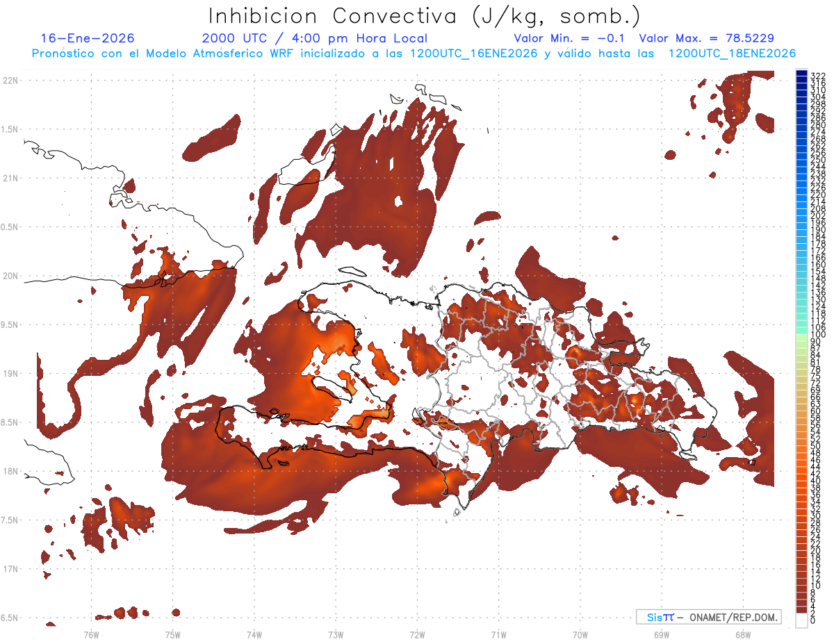Click the 'ONAMET/REP.DOM.' credit box

click(709, 617)
